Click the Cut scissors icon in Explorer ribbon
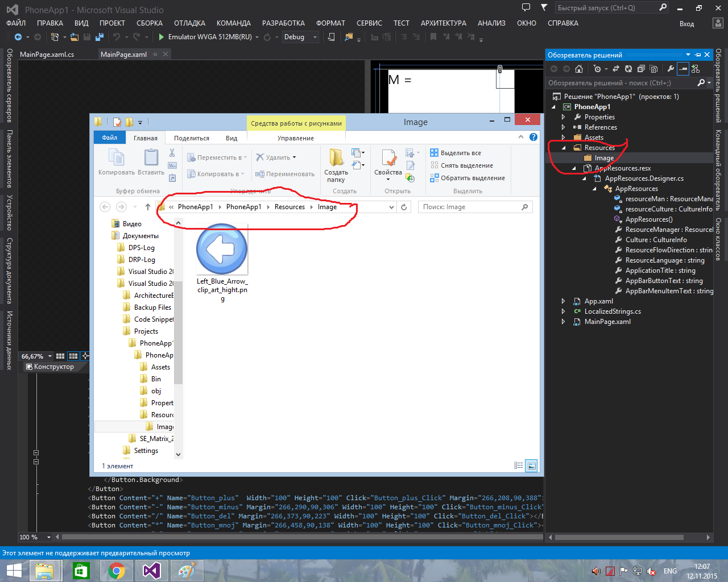Image resolution: width=728 pixels, height=582 pixels. (172, 153)
